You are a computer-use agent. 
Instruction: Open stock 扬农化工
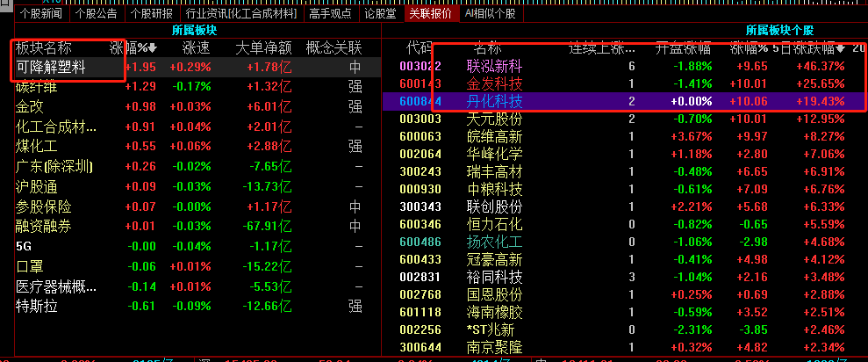click(494, 243)
